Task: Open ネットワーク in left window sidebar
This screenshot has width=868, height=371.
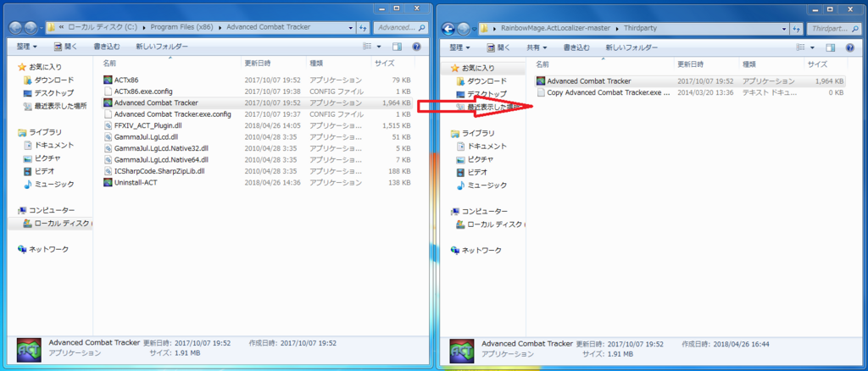Action: point(43,249)
